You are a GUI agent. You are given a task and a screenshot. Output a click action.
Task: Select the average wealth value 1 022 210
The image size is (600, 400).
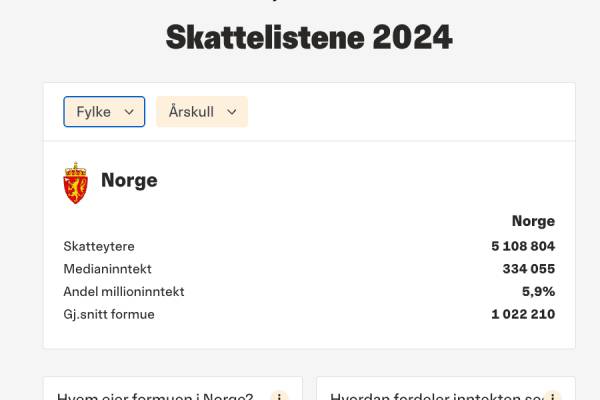pyautogui.click(x=522, y=315)
